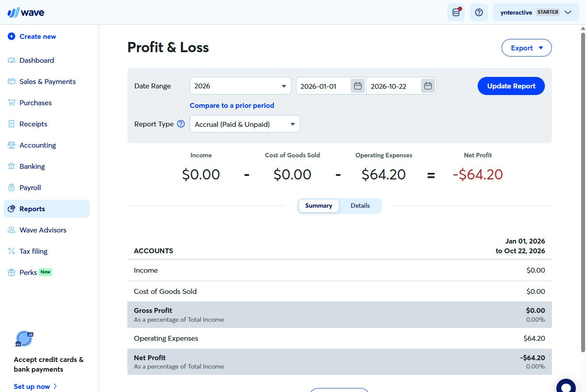Select Reports in the sidebar
Screen dimensions: 586x392
point(46,209)
